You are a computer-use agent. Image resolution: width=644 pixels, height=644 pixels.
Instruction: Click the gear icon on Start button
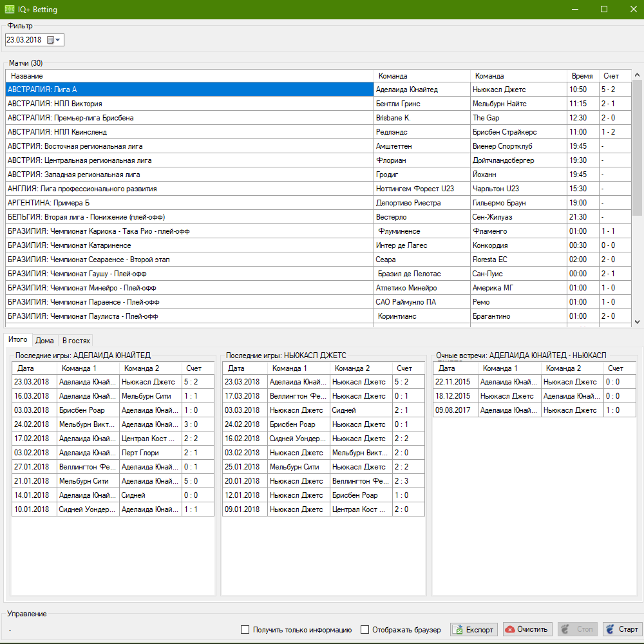(x=610, y=629)
